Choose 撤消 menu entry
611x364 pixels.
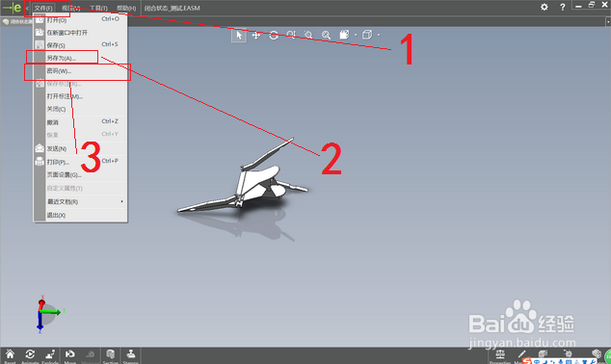(80, 122)
